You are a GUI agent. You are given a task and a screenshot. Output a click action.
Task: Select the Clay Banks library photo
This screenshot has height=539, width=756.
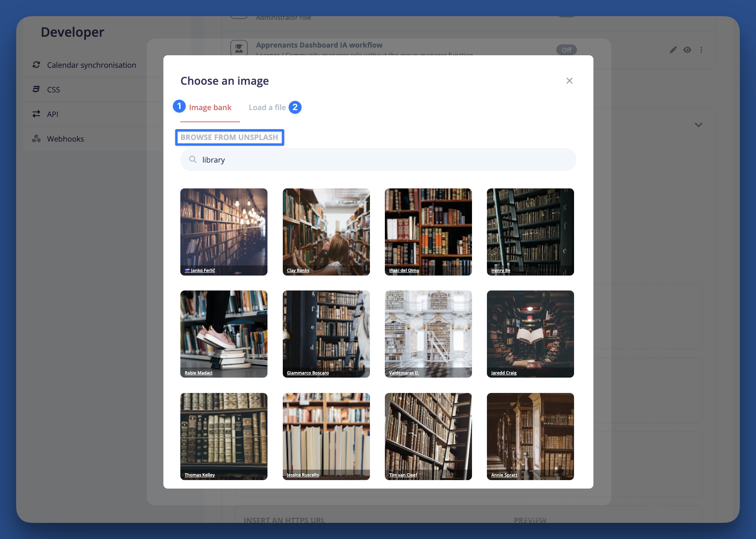pos(326,232)
